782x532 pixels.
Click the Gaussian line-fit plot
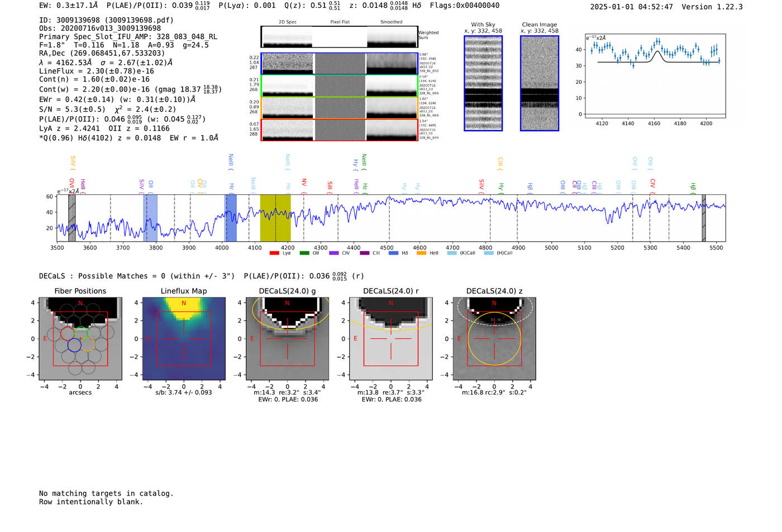click(x=655, y=76)
